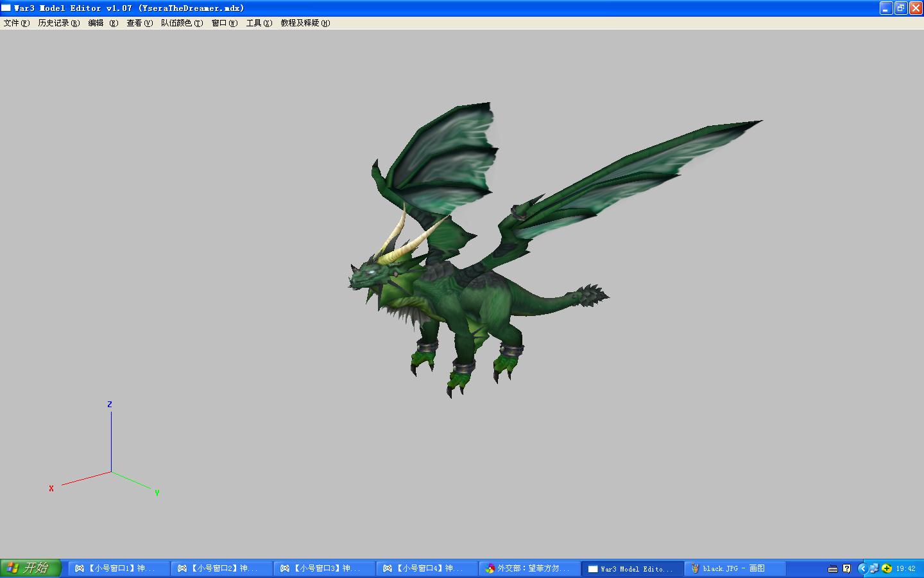Click the keyboard language bar icon
Viewport: 924px width, 578px height.
(x=833, y=568)
